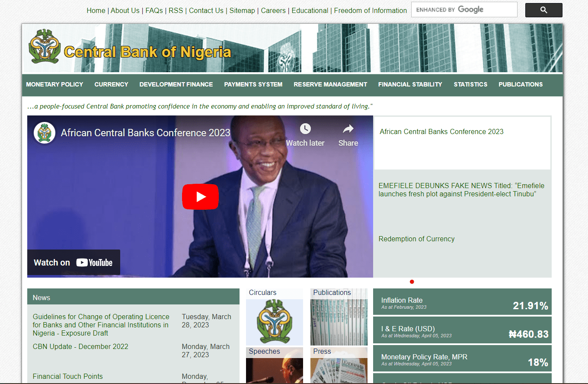Viewport: 588px width, 384px height.
Task: Open the Financial Stability menu
Action: (410, 84)
